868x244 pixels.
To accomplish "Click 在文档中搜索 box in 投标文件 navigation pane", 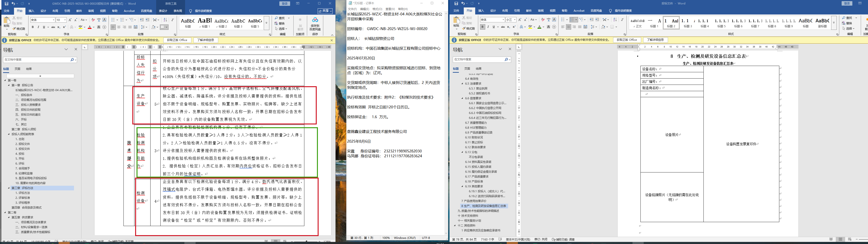I will point(481,60).
